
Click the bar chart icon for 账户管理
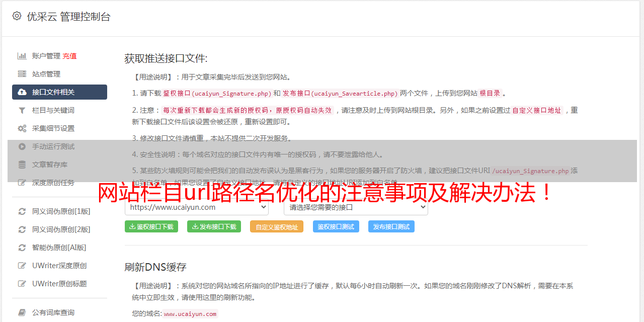tap(22, 56)
